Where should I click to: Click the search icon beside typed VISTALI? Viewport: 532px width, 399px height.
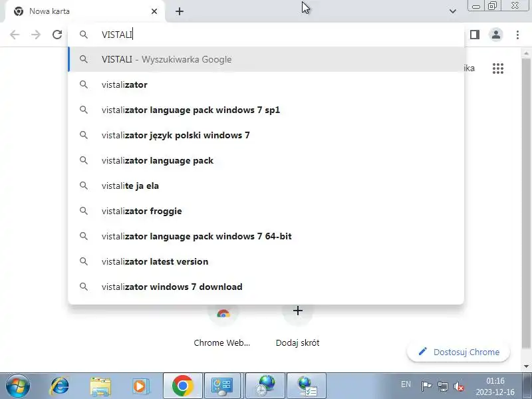[x=84, y=35]
